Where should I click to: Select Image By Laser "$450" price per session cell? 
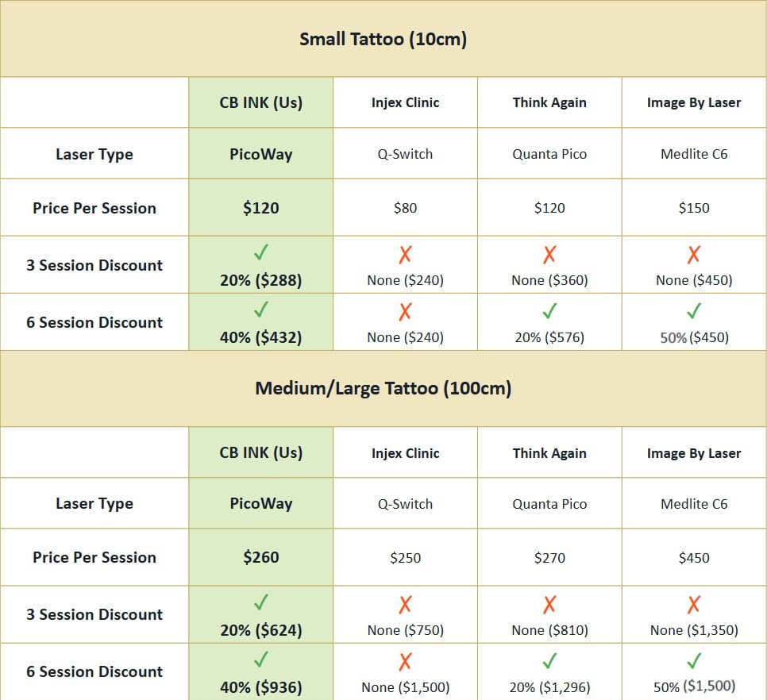(694, 558)
